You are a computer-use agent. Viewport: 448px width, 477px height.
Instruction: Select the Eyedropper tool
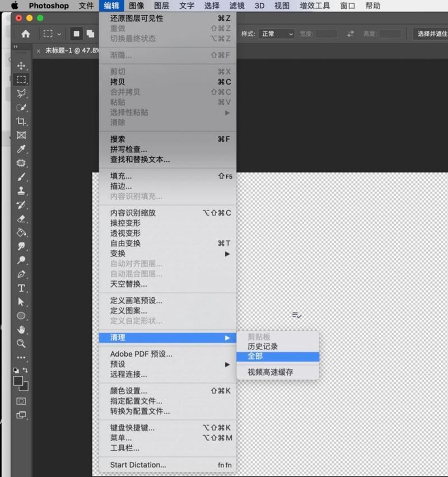(x=21, y=149)
